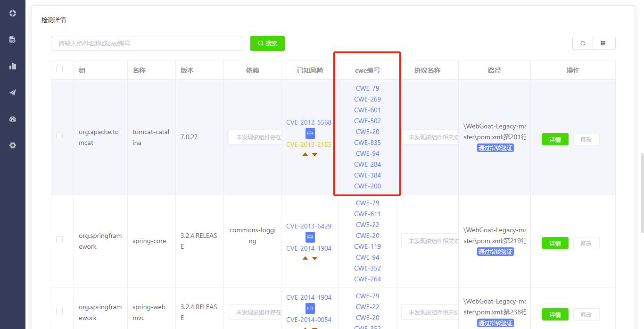Click up arrow under CVE-2014-1904 in spring-core row
The image size is (644, 329).
[x=305, y=258]
